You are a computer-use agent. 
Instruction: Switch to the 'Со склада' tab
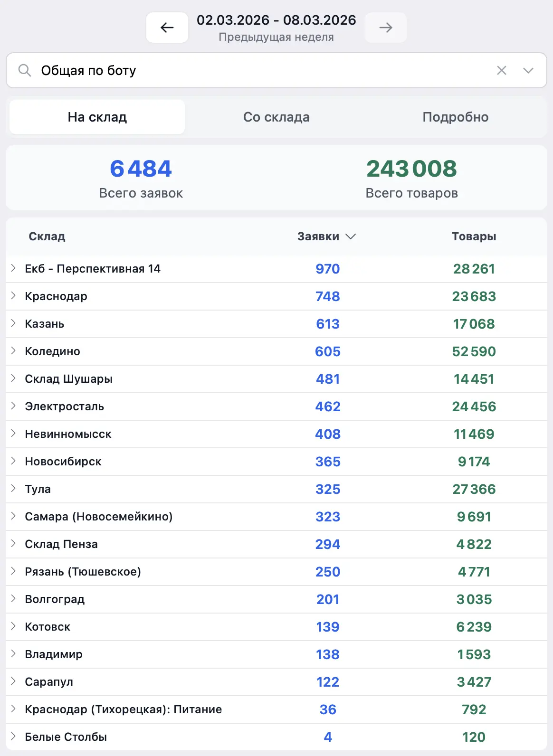276,117
